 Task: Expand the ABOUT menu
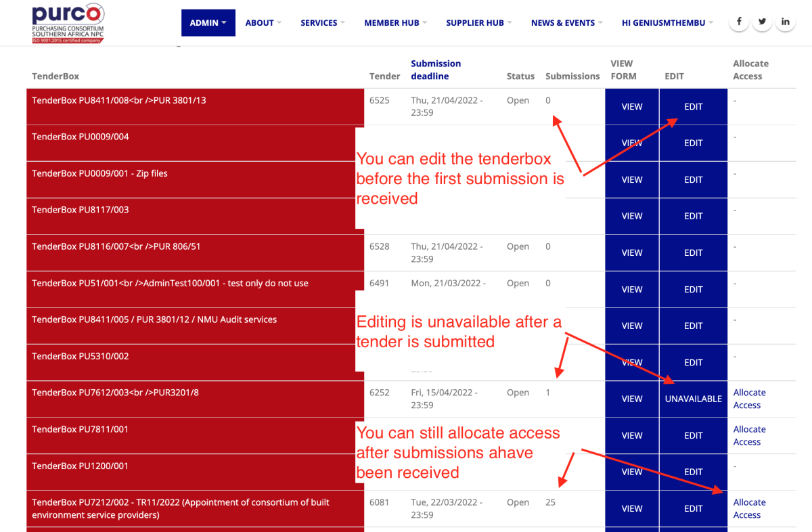(263, 23)
